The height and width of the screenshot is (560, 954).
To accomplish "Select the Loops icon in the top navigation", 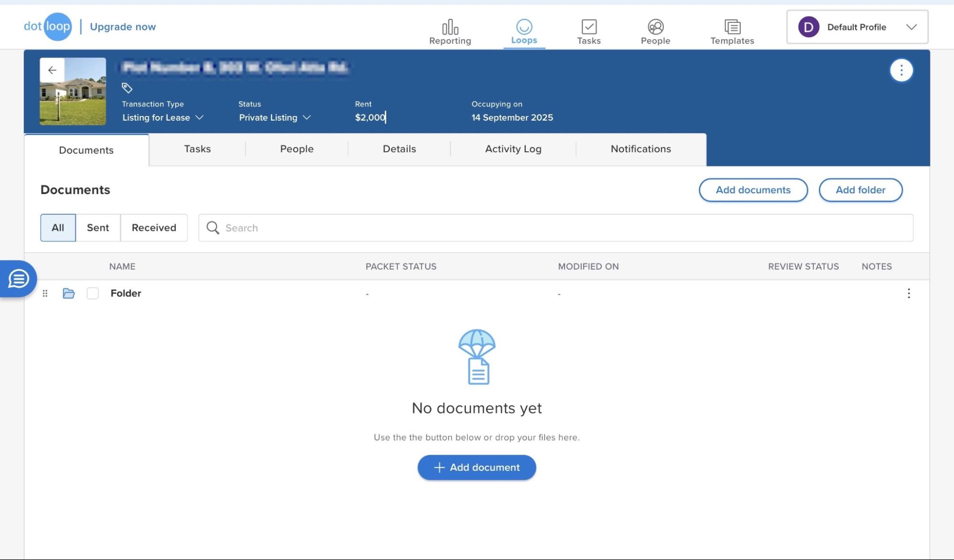I will coord(524,30).
